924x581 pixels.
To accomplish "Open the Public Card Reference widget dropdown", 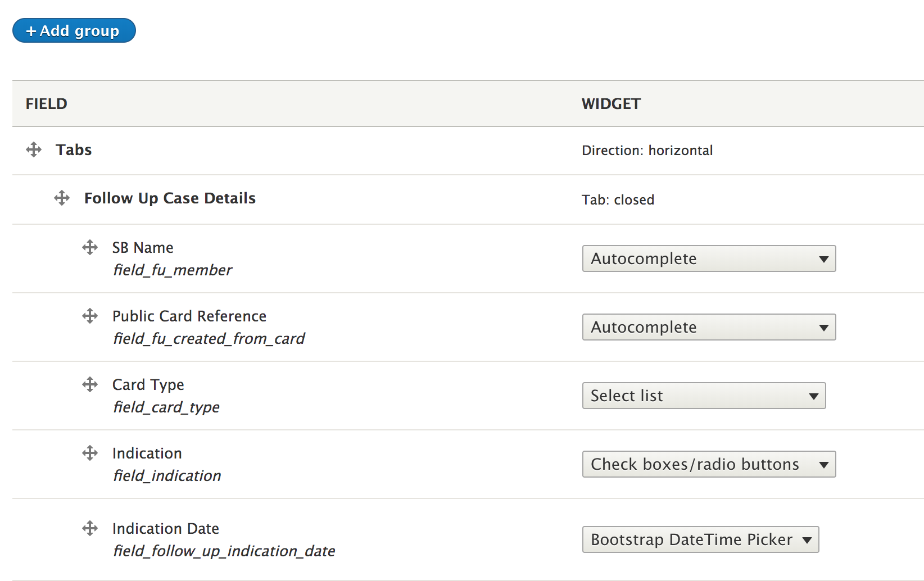I will (x=709, y=327).
